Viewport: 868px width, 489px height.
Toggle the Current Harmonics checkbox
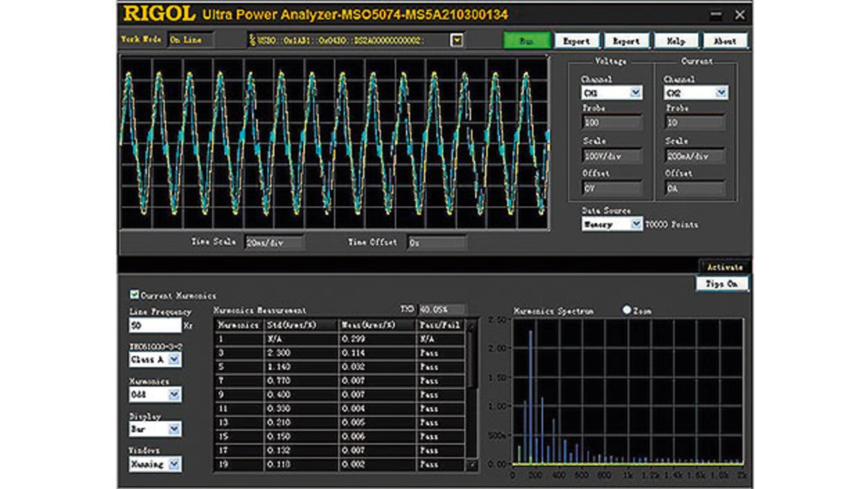click(x=134, y=295)
